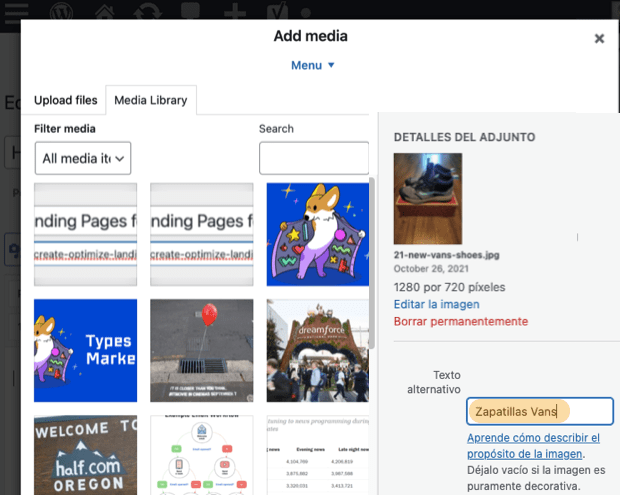Click the Filter media label
Viewport: 620px width, 495px height.
click(65, 129)
